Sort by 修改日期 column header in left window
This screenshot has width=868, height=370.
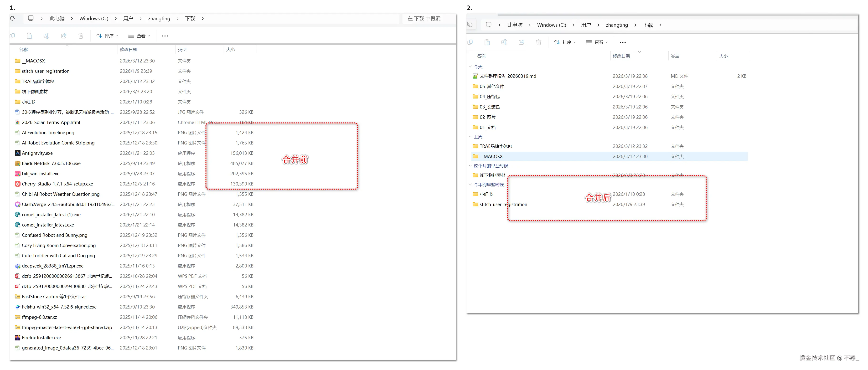(x=128, y=50)
